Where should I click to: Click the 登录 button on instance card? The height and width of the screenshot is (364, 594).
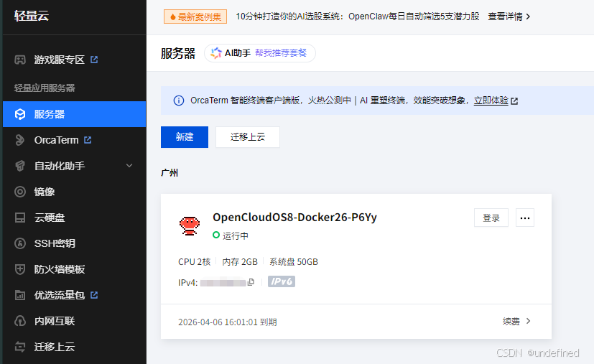coord(491,218)
